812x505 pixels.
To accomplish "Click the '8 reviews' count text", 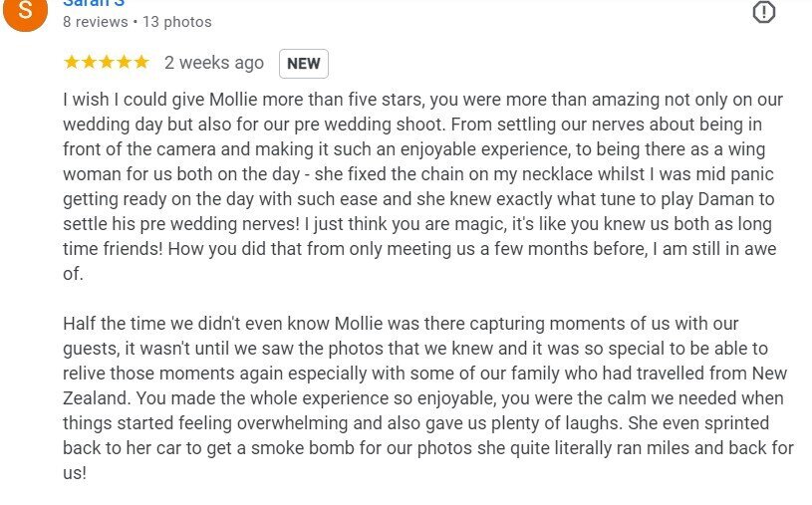I will click(x=96, y=22).
